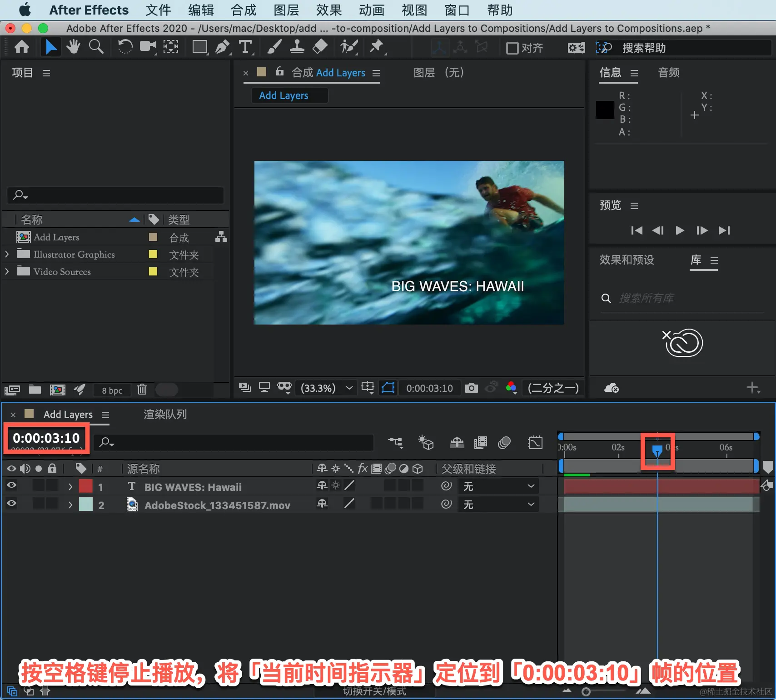Click the Add Layers composition breadcrumb

tap(289, 95)
